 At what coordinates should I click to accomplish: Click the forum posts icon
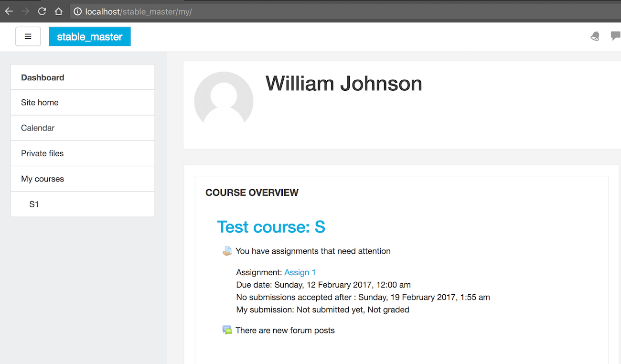click(227, 331)
